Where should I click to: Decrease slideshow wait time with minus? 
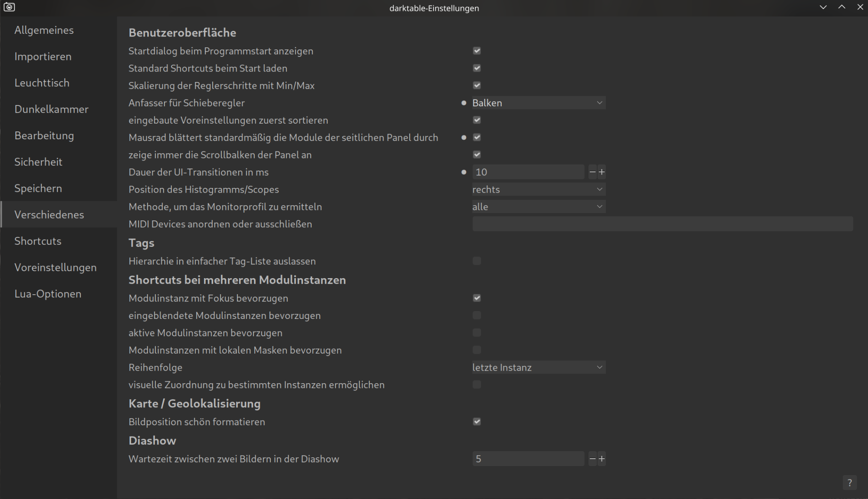click(x=592, y=459)
